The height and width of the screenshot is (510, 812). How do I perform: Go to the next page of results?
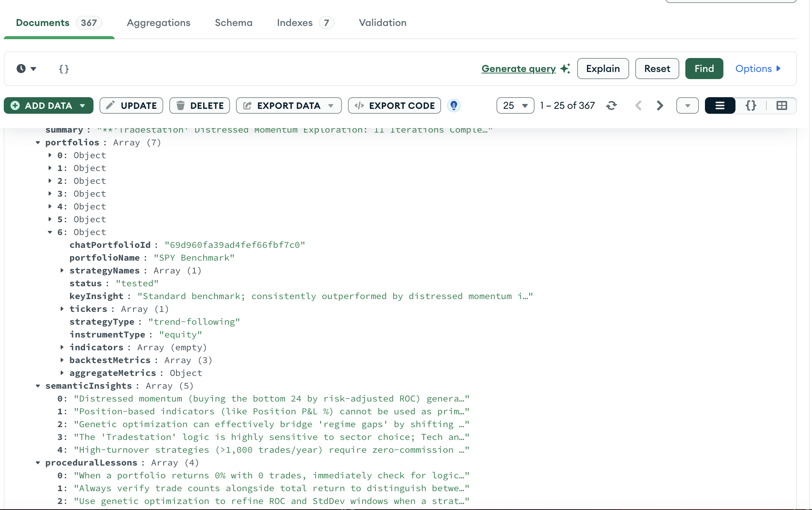659,105
